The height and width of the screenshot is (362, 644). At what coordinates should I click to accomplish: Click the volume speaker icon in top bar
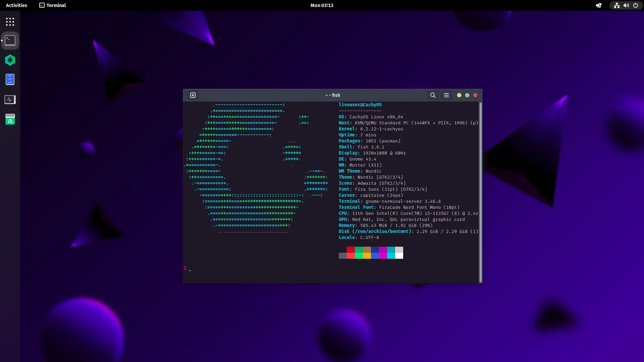pyautogui.click(x=626, y=5)
